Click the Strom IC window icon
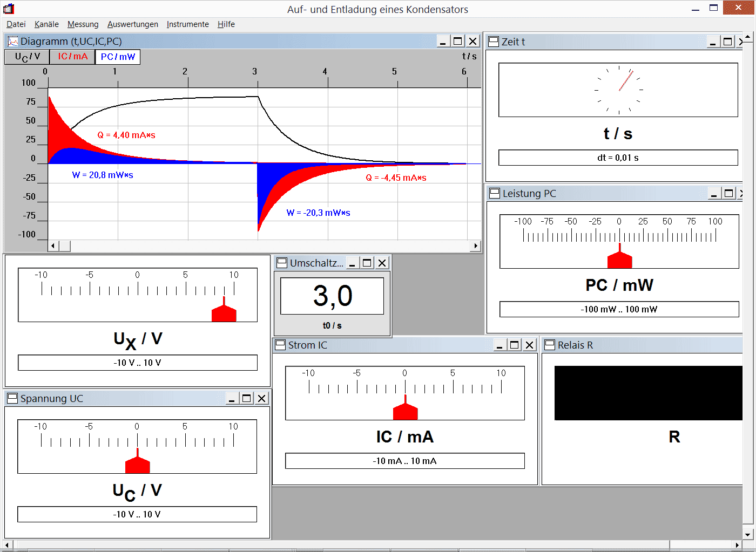Viewport: 756px width, 552px height. pyautogui.click(x=280, y=345)
